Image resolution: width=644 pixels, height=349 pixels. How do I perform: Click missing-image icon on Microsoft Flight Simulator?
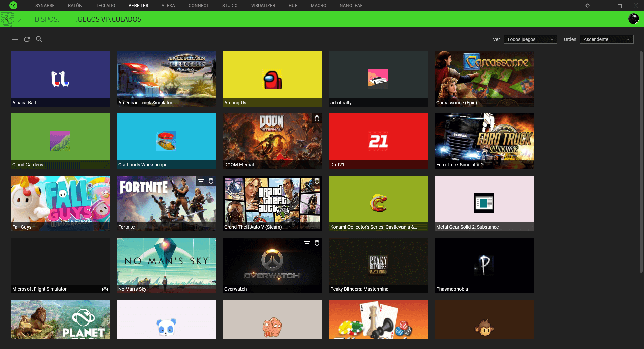[105, 289]
